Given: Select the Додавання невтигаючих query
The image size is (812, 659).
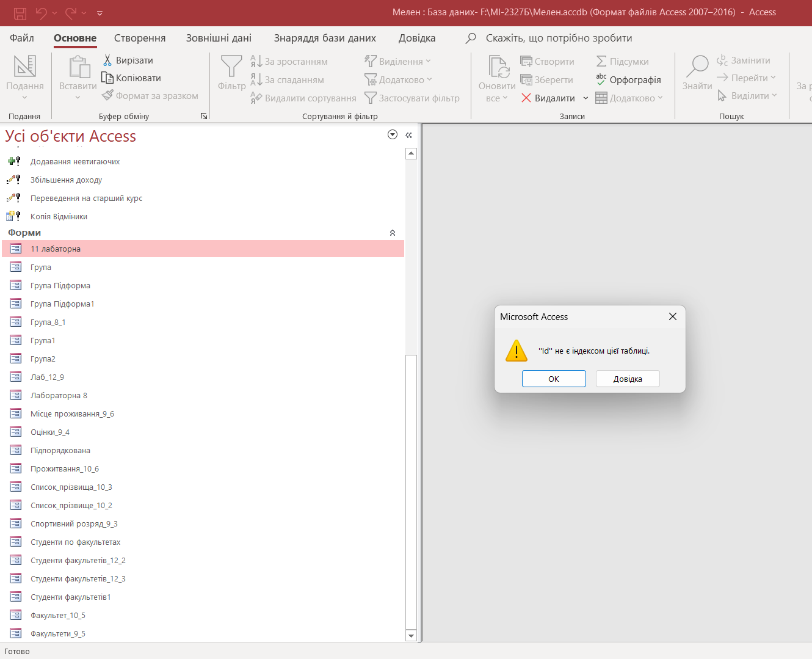Looking at the screenshot, I should [x=203, y=161].
